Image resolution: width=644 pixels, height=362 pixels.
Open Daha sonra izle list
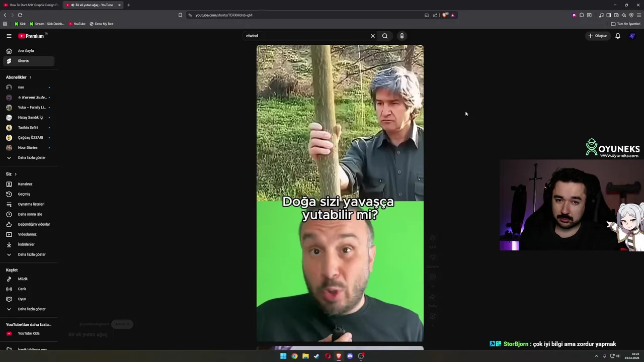[29, 214]
